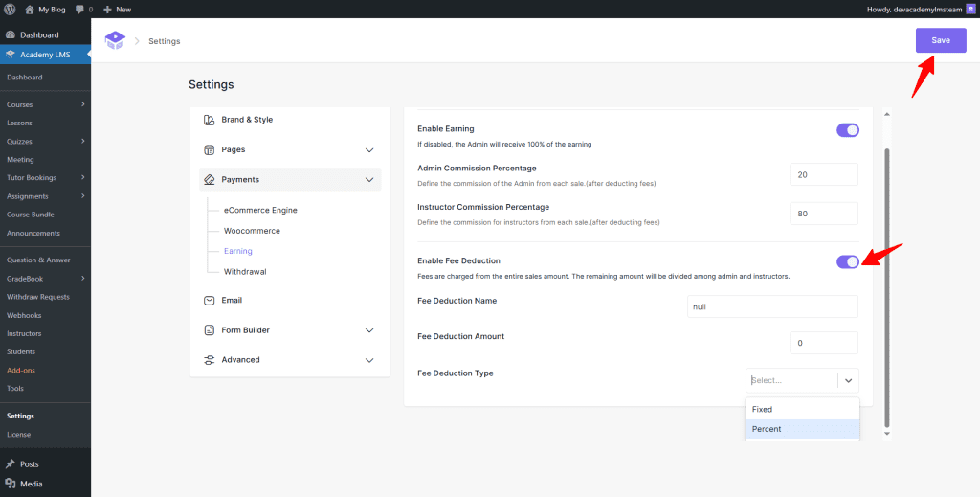
Task: Click the Posts pin icon
Action: (x=10, y=464)
